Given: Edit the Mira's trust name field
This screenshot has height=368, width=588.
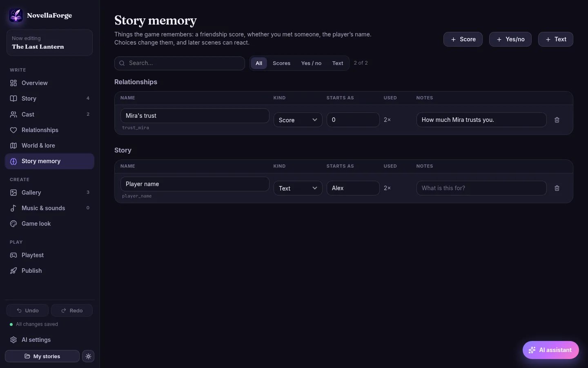Looking at the screenshot, I should pyautogui.click(x=195, y=116).
